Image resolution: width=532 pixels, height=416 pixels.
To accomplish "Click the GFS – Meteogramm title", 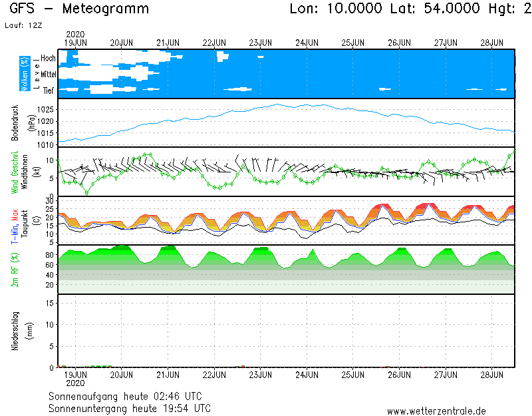I will pyautogui.click(x=79, y=9).
